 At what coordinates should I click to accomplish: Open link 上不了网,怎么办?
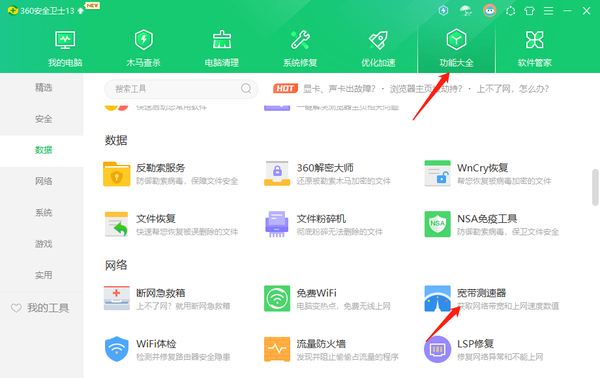[513, 89]
